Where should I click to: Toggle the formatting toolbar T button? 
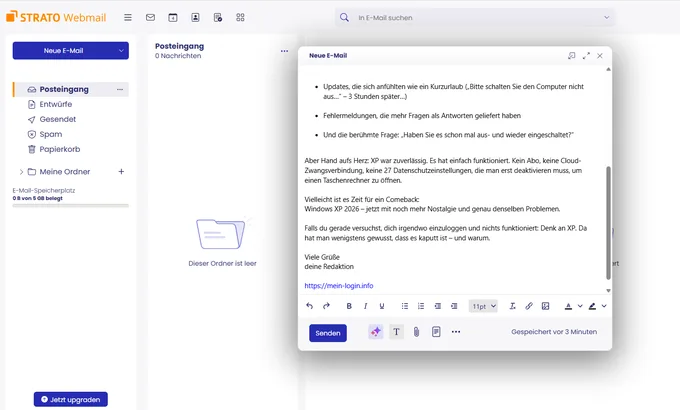coord(396,332)
